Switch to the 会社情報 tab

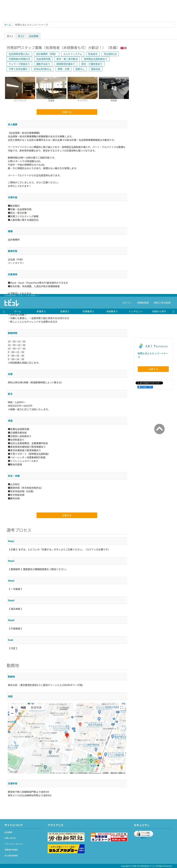coord(34,36)
